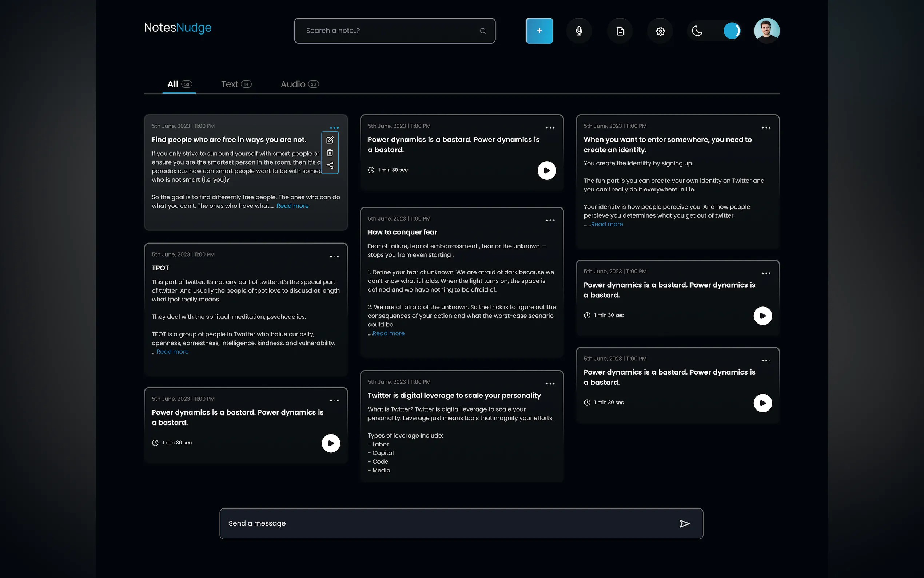Play the audio note in the left column
Viewport: 924px width, 578px height.
point(331,443)
